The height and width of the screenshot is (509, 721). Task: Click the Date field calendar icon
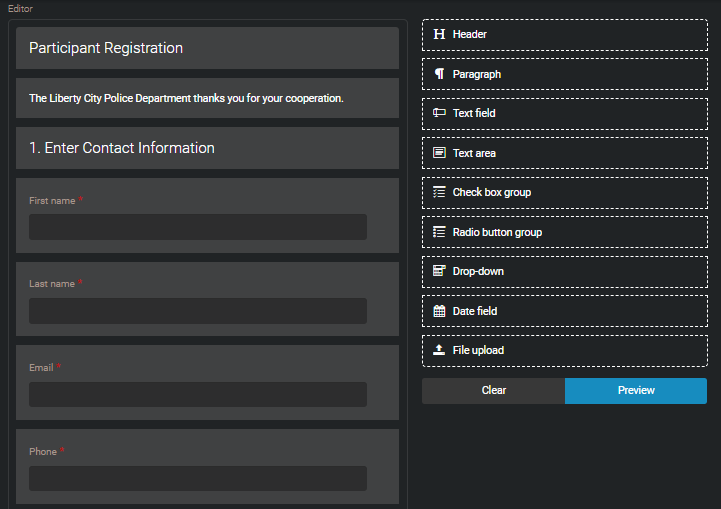pos(439,311)
